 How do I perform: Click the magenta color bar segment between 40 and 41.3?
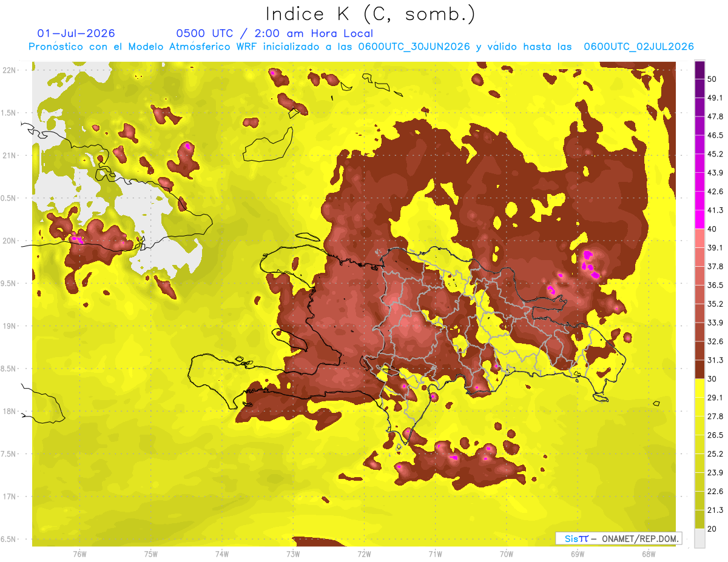(x=699, y=219)
